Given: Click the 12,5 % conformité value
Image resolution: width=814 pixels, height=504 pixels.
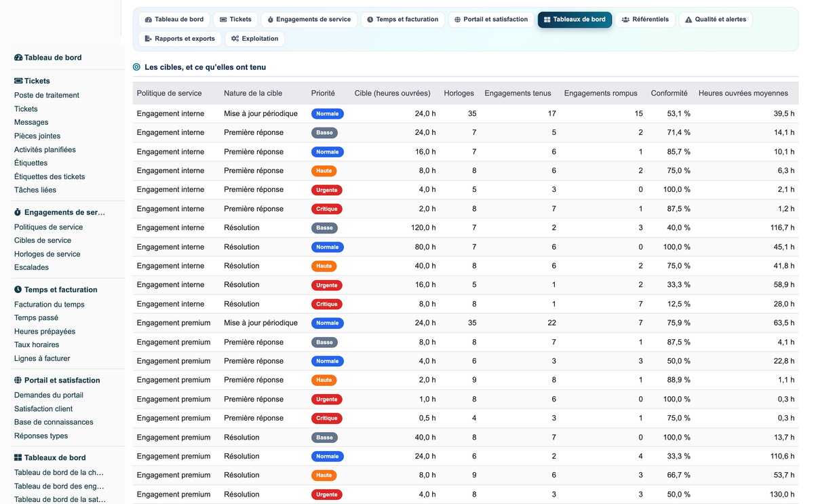Looking at the screenshot, I should click(x=678, y=304).
